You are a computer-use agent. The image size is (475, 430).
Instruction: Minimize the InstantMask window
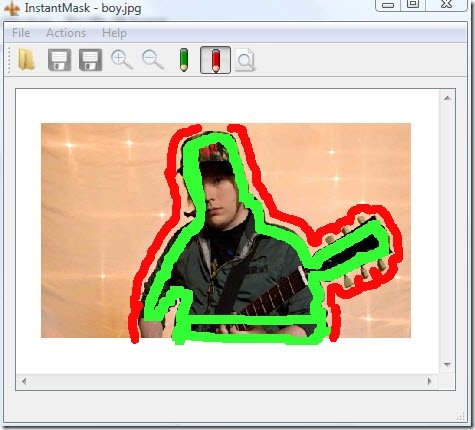(x=388, y=5)
